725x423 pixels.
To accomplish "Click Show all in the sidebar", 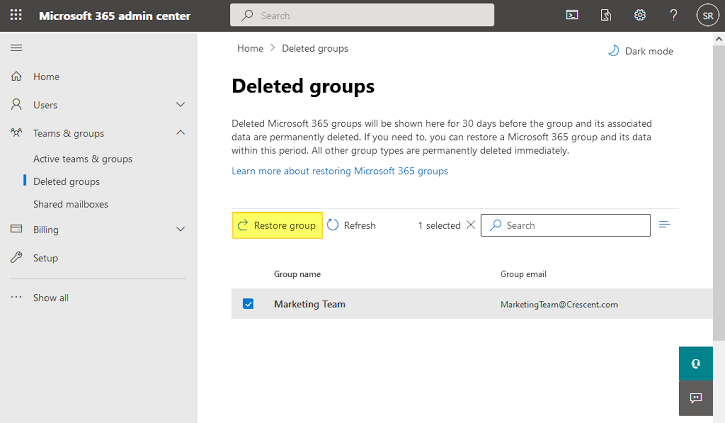I will 51,298.
